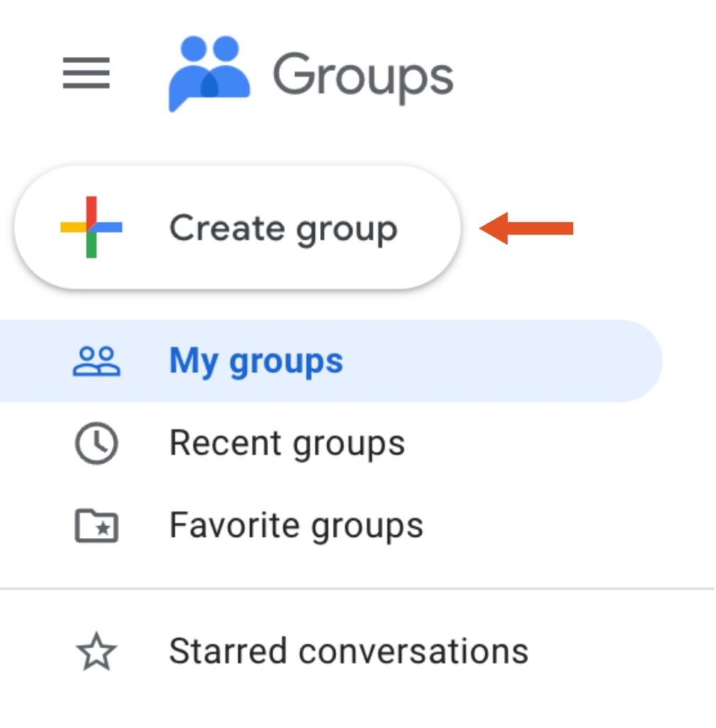Click the Starred conversations star icon
This screenshot has width=716, height=728.
coord(96,651)
